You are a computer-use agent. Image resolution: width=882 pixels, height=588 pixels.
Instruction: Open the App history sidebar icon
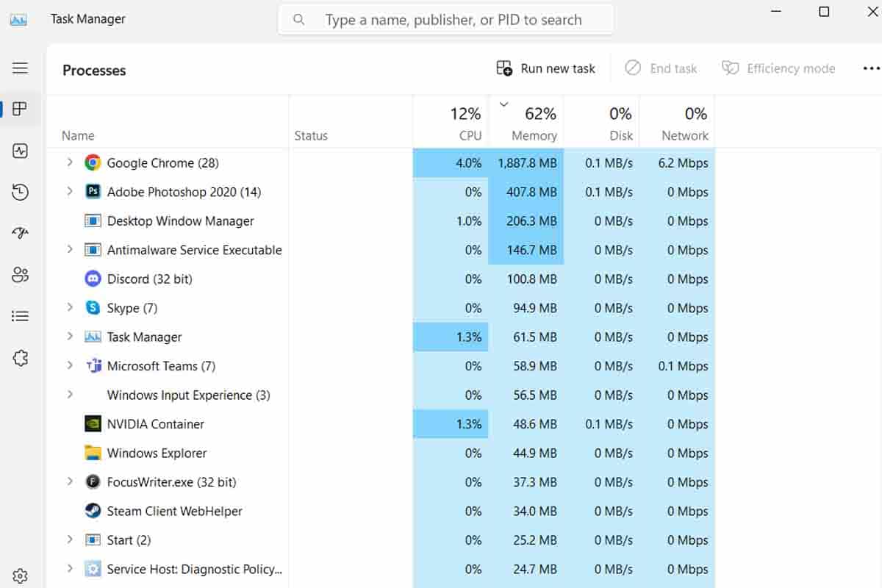coord(20,193)
